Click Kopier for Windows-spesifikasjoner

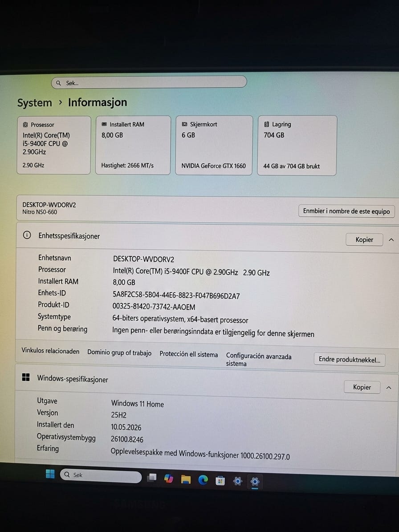[362, 387]
